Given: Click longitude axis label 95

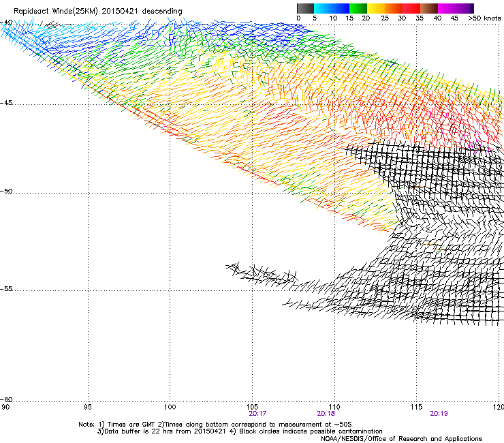Looking at the screenshot, I should coord(87,407).
